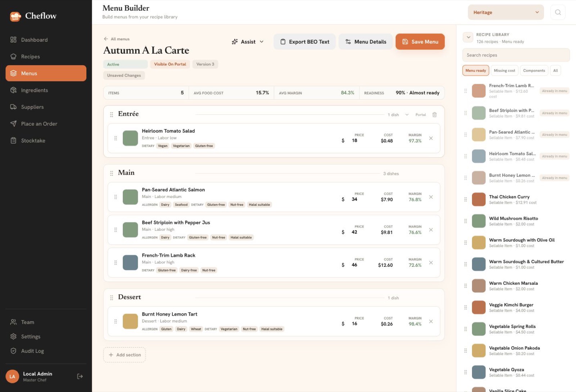This screenshot has height=392, width=576.
Task: Open Menu Details
Action: pyautogui.click(x=365, y=42)
